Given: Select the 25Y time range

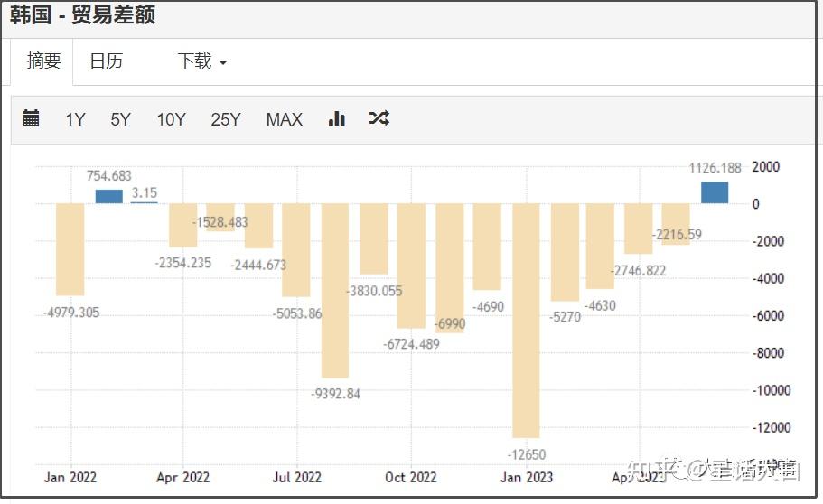Looking at the screenshot, I should point(226,120).
